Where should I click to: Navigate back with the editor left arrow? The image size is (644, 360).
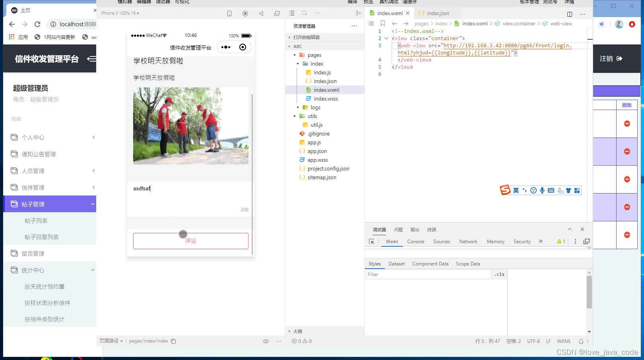tap(395, 24)
